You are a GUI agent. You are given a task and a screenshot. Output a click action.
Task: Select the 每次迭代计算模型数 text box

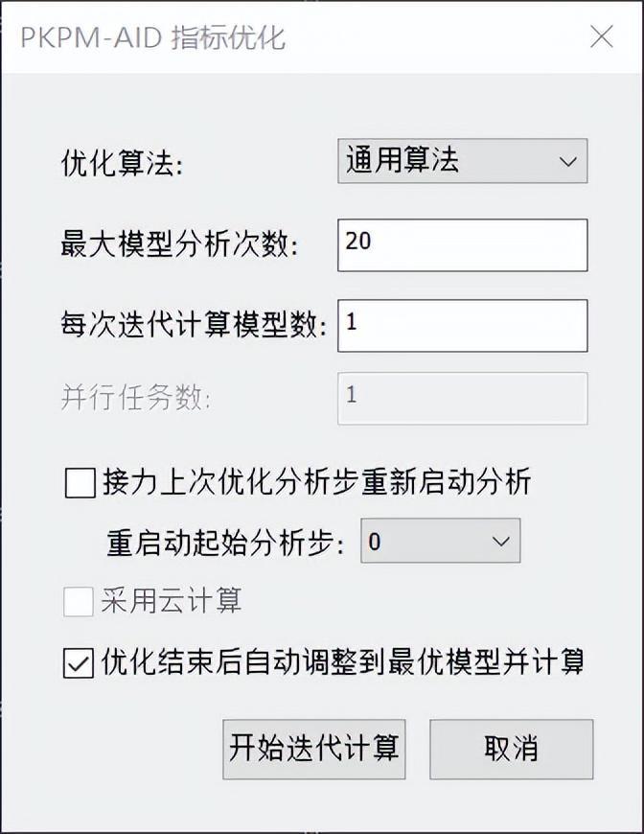coord(463,325)
